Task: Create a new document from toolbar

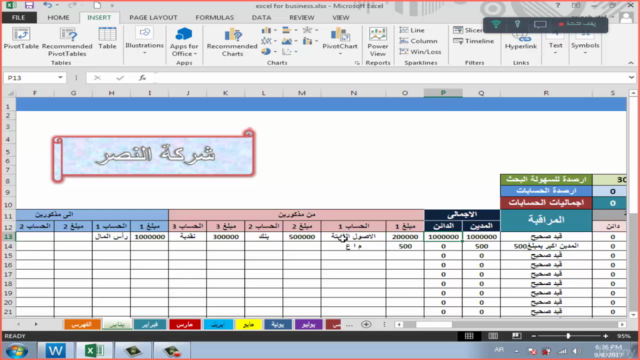Action: coord(97,5)
